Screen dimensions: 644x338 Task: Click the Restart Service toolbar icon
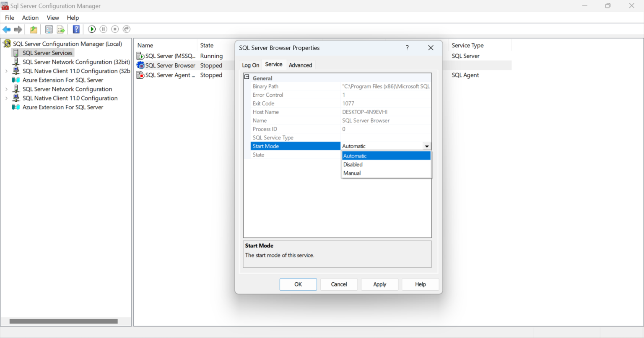126,29
